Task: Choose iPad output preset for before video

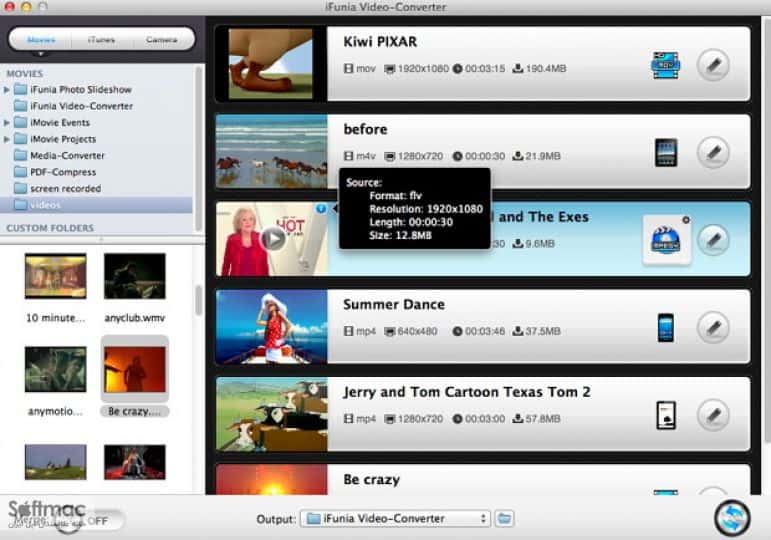Action: (x=666, y=152)
